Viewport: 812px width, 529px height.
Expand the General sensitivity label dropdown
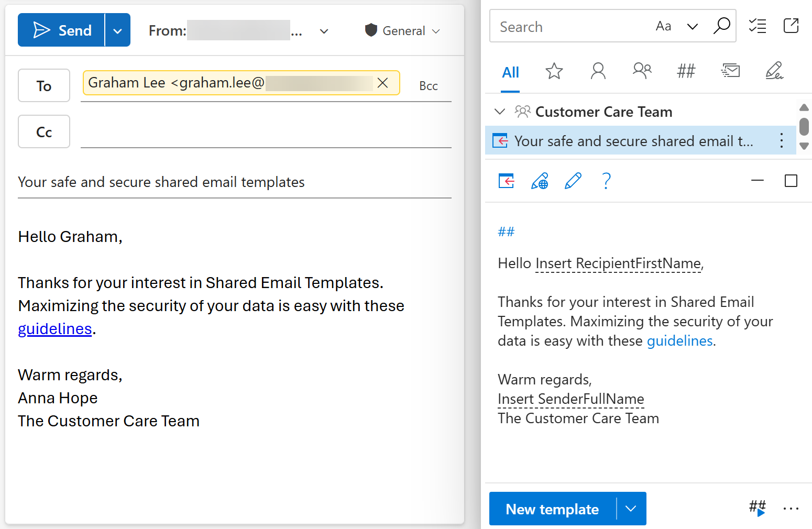(437, 31)
